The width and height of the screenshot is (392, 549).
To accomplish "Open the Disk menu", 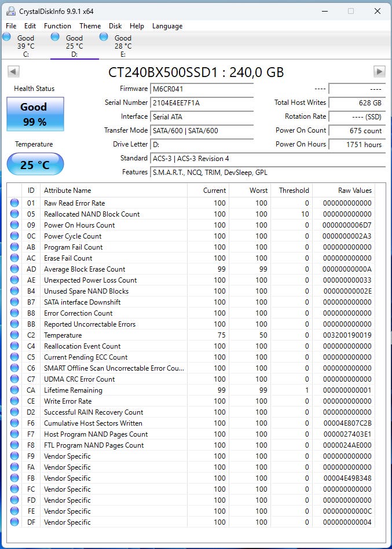I will coord(115,26).
